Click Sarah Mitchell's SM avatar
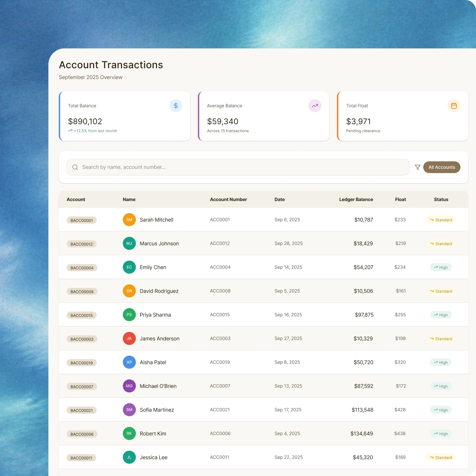 [129, 220]
